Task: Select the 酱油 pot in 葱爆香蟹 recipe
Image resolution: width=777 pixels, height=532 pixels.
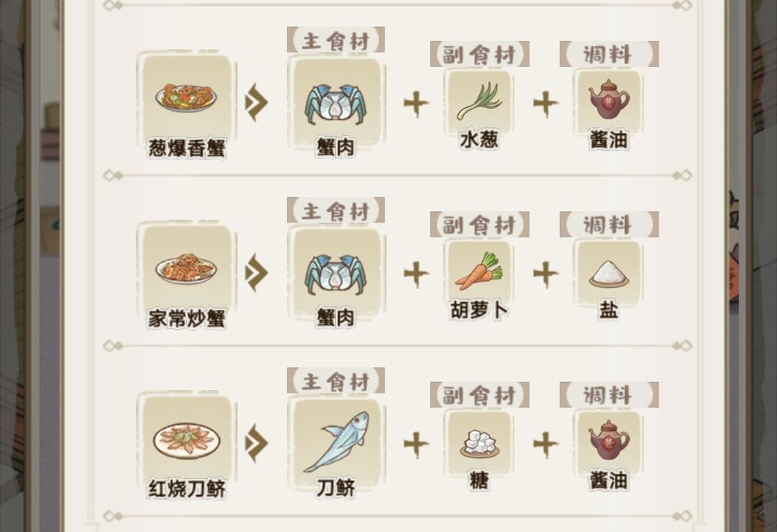Action: (609, 99)
